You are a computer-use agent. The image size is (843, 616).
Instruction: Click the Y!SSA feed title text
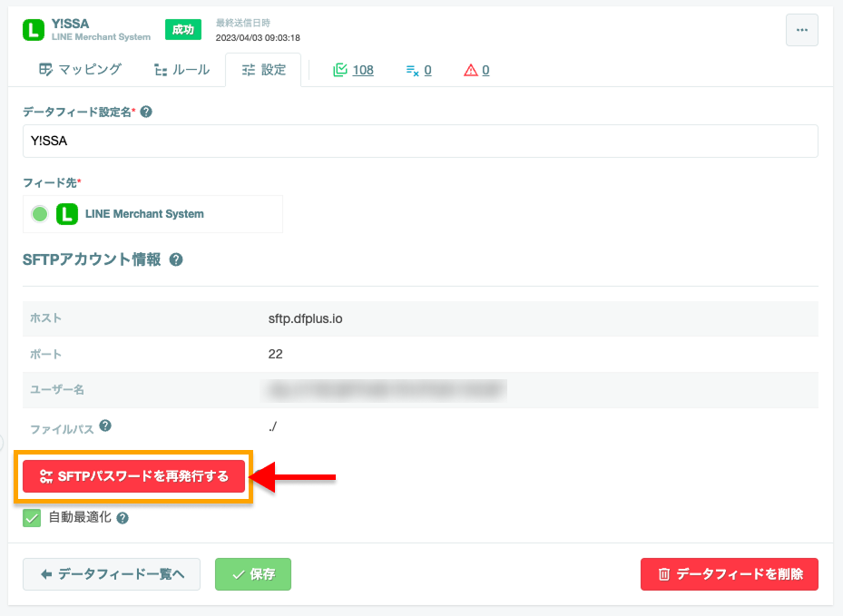click(x=71, y=24)
